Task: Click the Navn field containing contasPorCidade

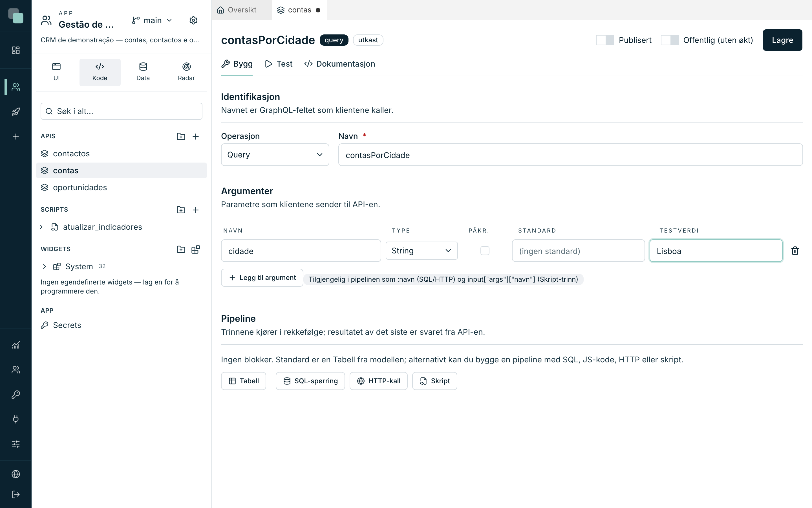Action: click(570, 155)
